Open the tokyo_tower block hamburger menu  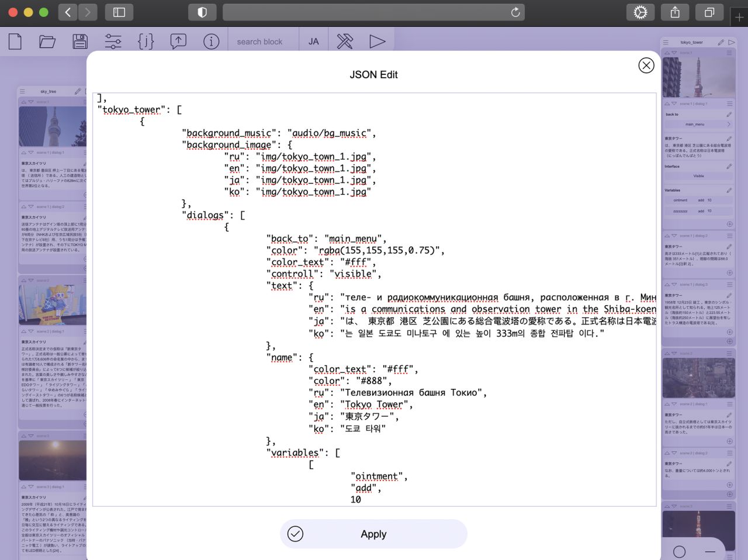tap(665, 42)
